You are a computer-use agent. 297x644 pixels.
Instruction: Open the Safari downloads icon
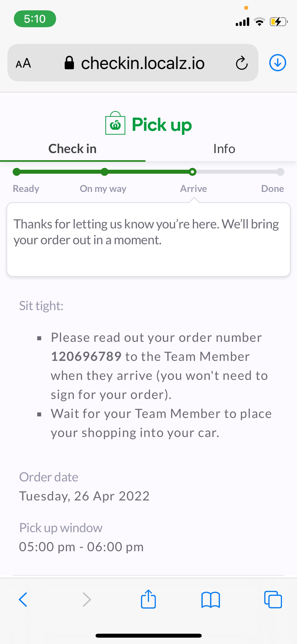click(277, 63)
